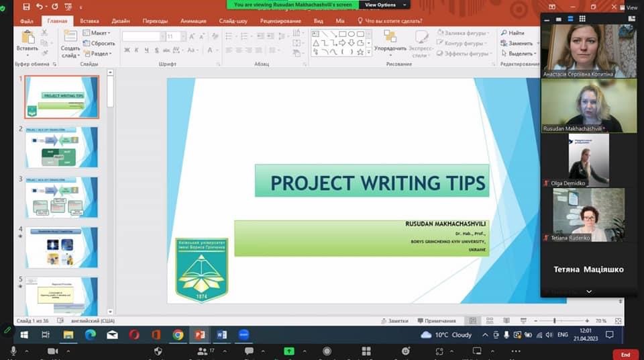Switch to the Вставка ribbon tab
Viewport: 644px width, 360px height.
pos(89,21)
